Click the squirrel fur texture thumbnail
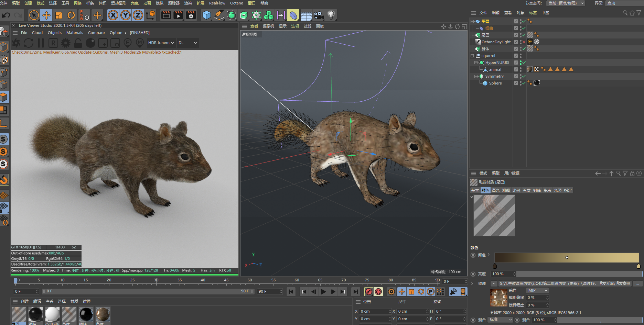 pyautogui.click(x=498, y=298)
